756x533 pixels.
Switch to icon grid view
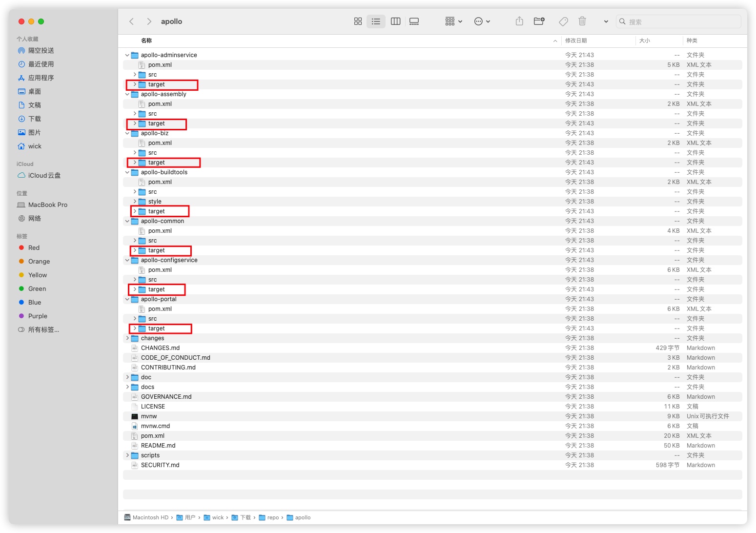[358, 21]
